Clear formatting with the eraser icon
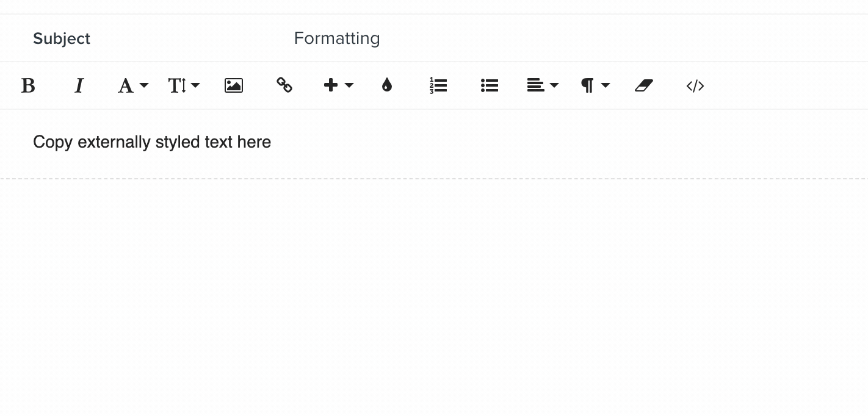868x416 pixels. [x=644, y=85]
